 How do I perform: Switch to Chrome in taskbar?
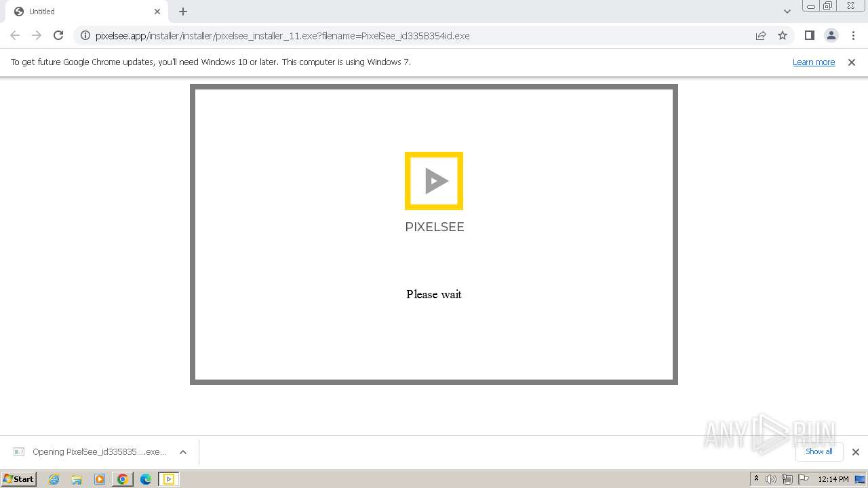tap(123, 479)
